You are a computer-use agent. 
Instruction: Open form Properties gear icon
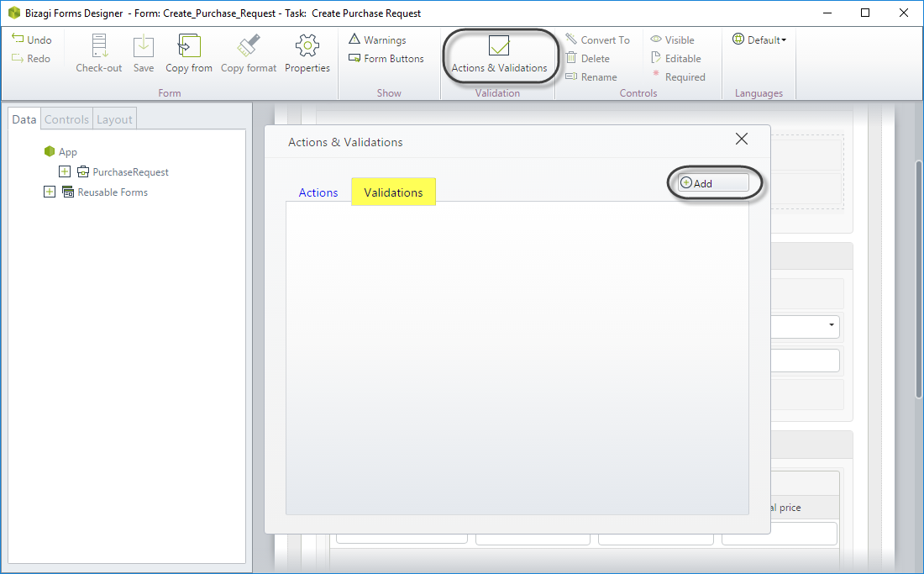coord(307,45)
